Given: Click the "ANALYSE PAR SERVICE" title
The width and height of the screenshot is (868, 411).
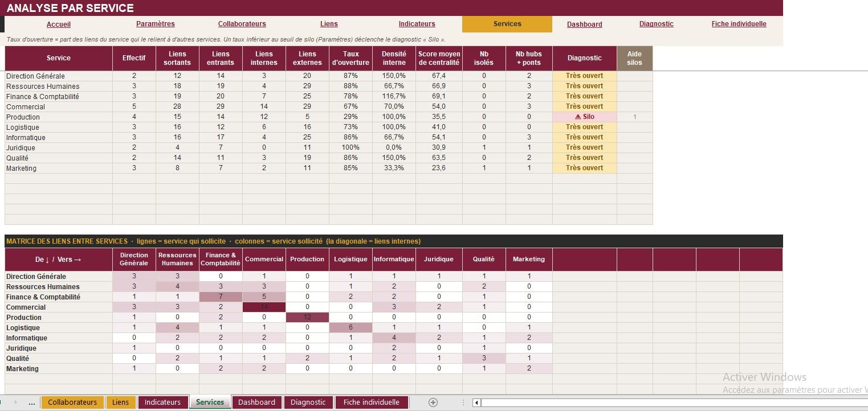Looking at the screenshot, I should pyautogui.click(x=70, y=8).
